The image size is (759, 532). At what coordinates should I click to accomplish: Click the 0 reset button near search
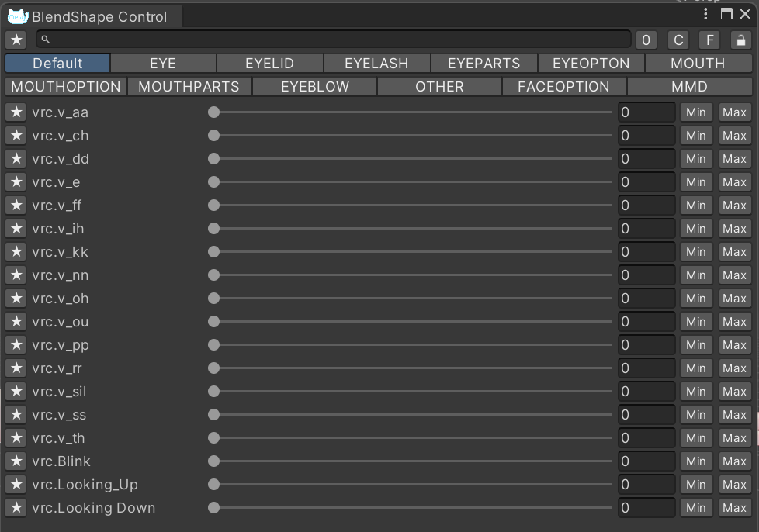[x=646, y=40]
